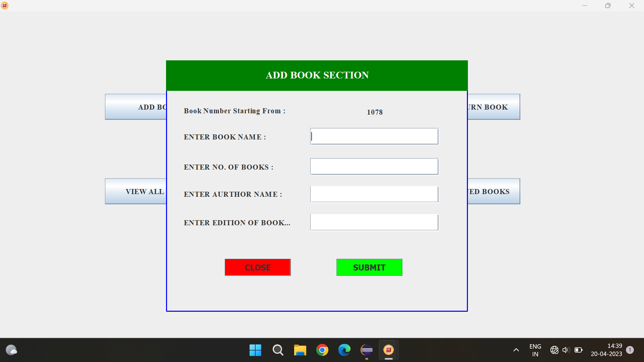Open the Windows Start menu
Screen dimensions: 644x362
(255, 350)
